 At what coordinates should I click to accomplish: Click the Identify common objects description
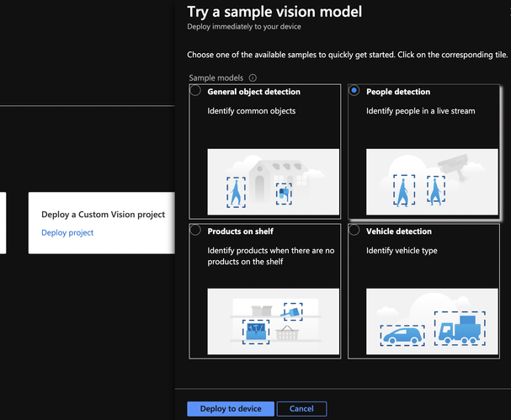[251, 111]
